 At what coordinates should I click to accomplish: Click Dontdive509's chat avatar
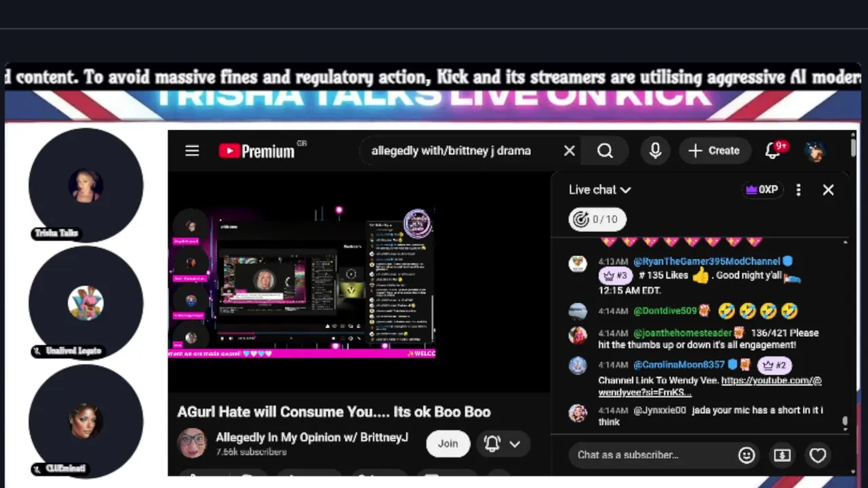tap(578, 312)
